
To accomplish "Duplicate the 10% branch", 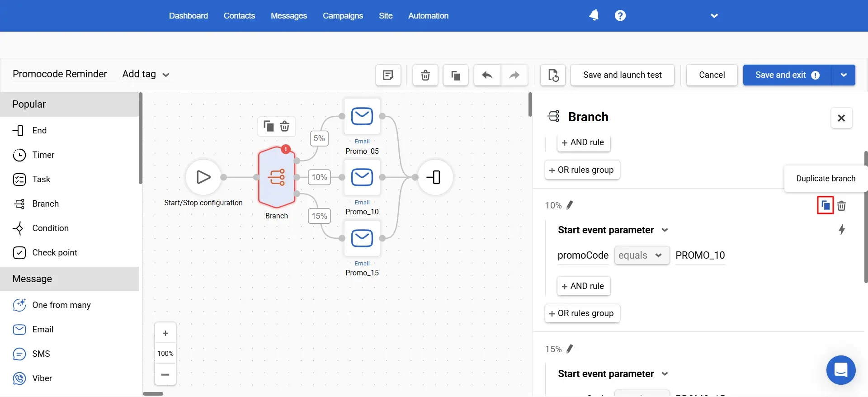I will (x=825, y=206).
